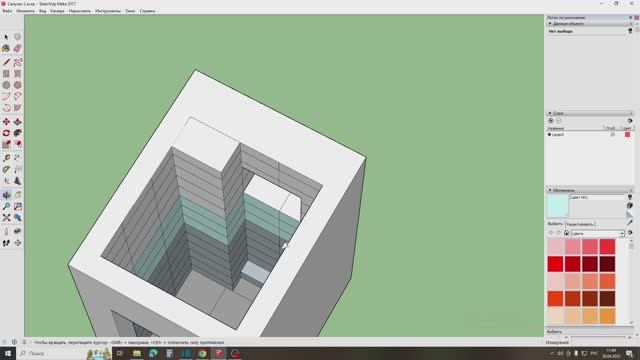Screen dimensions: 640x360
Task: Choose the Protractor tool
Action: point(6,169)
